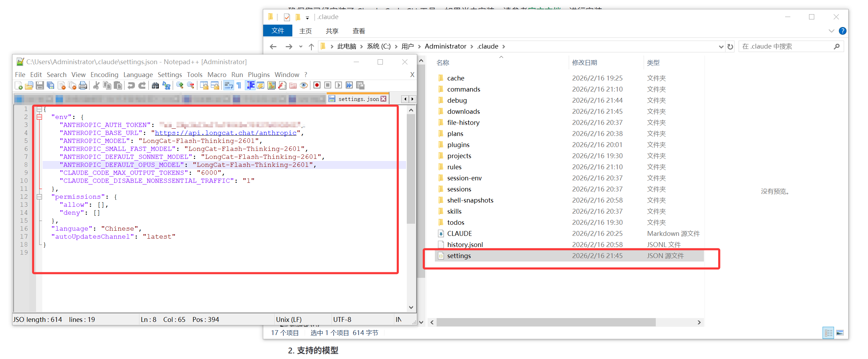Collapse the "env" block fold marker
This screenshot has height=359, width=868.
coord(40,117)
